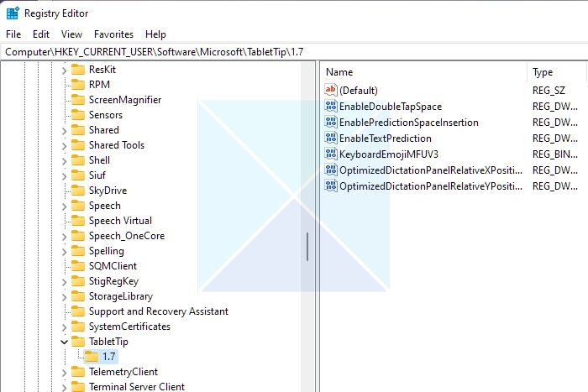The image size is (588, 392).
Task: Click the (Default) string value icon
Action: [x=331, y=90]
